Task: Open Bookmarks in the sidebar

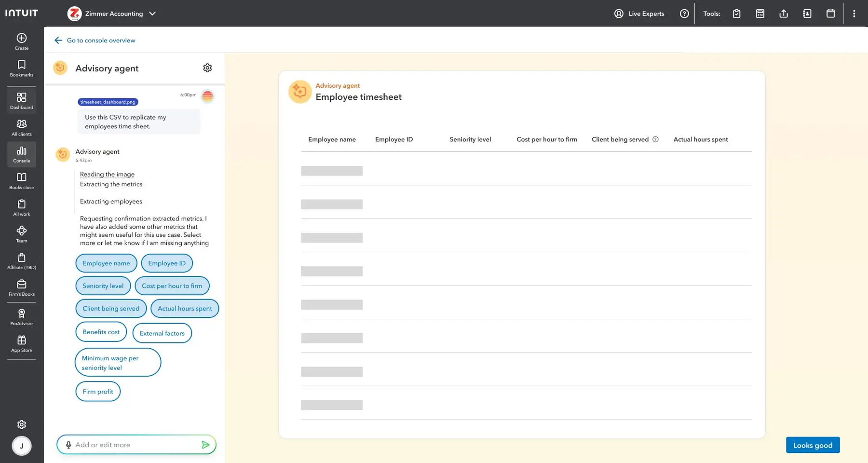Action: coord(22,68)
